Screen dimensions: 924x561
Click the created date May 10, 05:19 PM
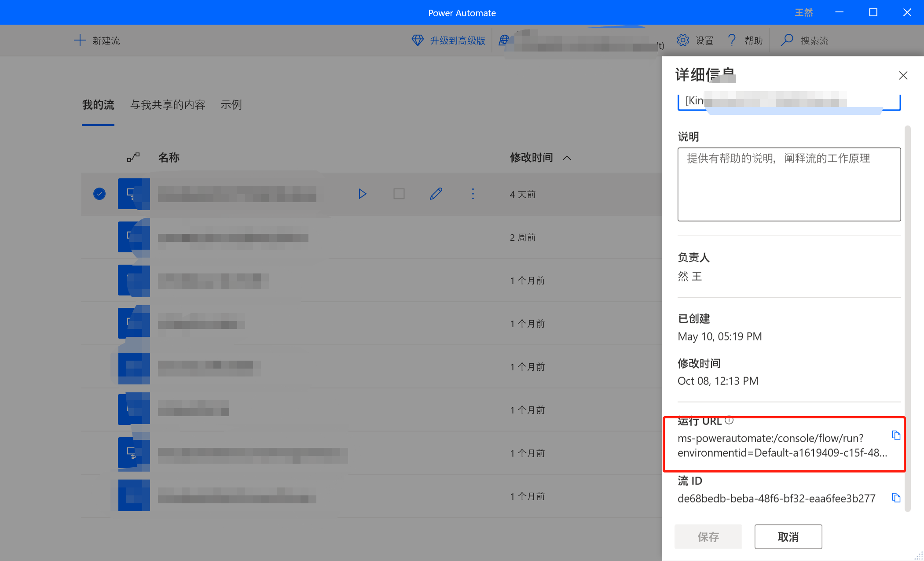pos(720,336)
